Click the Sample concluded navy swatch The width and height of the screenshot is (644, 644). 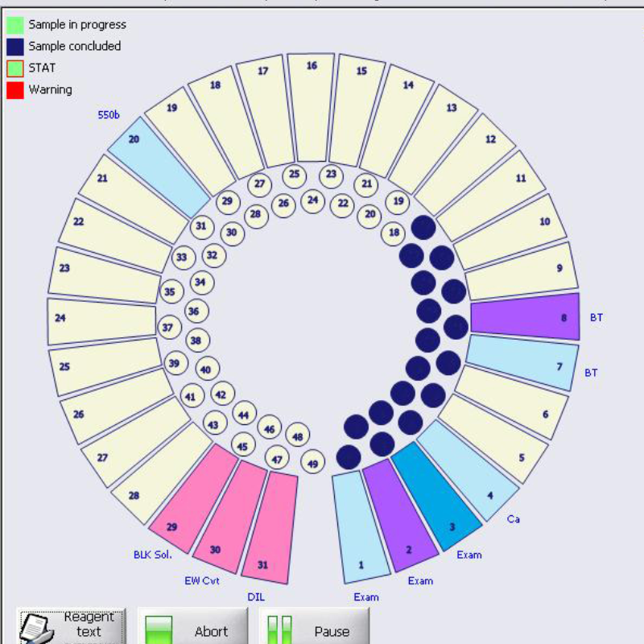[x=14, y=47]
